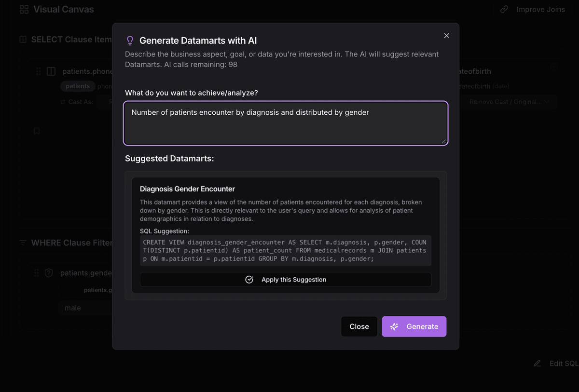Image resolution: width=579 pixels, height=392 pixels.
Task: Dismiss the dialog via the X in the corner
Action: pos(446,35)
